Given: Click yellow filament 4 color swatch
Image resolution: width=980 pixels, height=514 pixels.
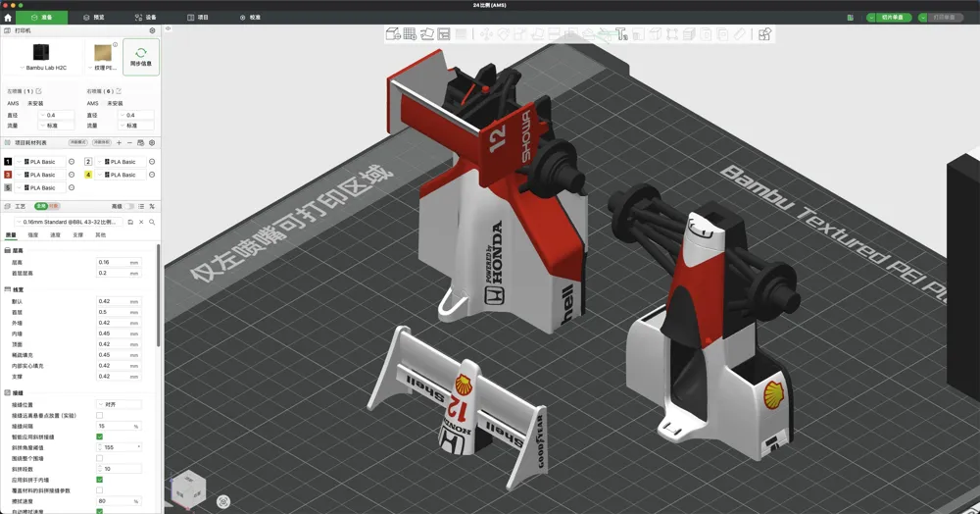Looking at the screenshot, I should click(x=88, y=175).
